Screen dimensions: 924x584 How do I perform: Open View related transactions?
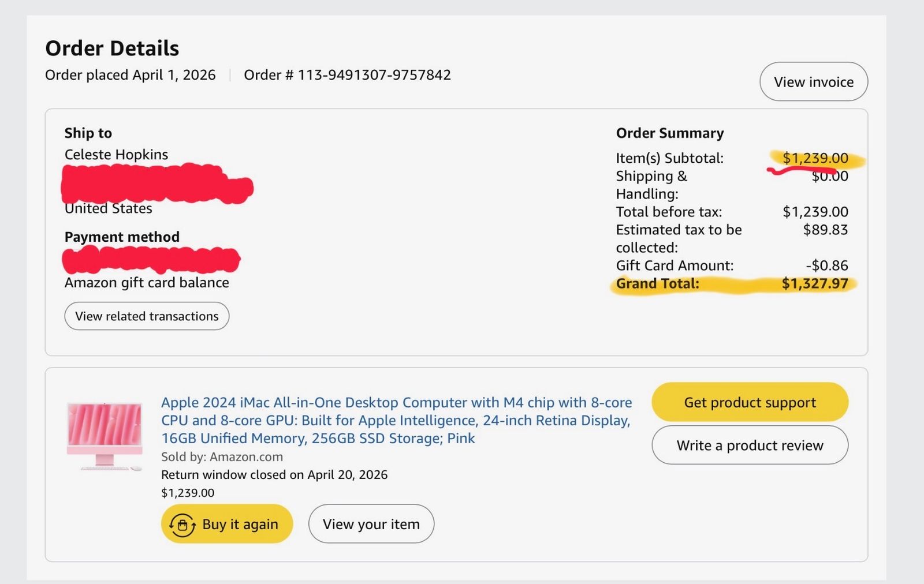point(147,316)
